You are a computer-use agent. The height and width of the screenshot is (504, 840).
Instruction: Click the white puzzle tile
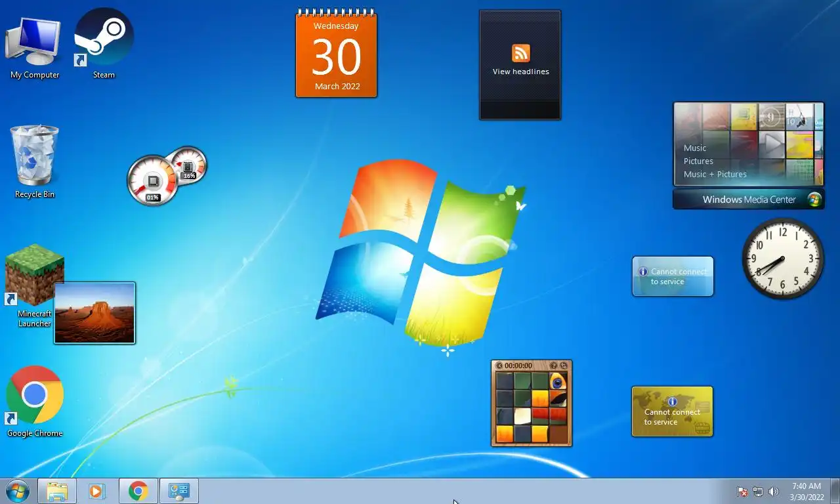[x=522, y=416]
